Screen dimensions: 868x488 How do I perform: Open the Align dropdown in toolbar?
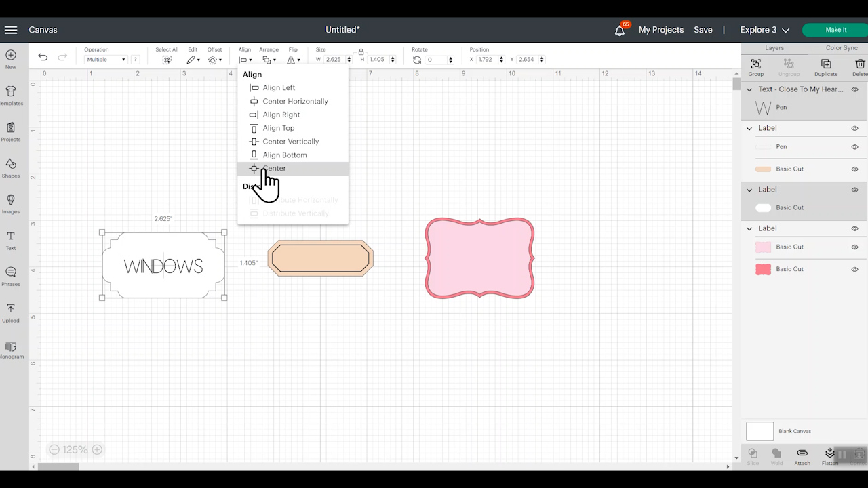(245, 60)
